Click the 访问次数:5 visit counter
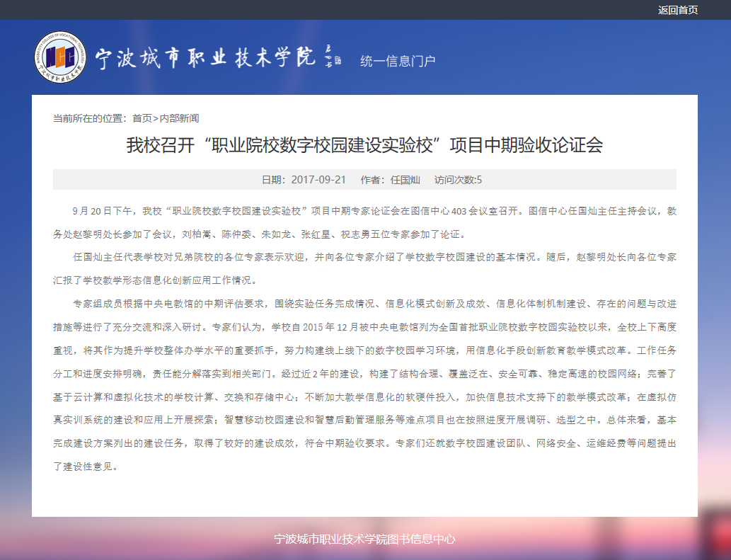Viewport: 731px width, 560px height. [458, 180]
